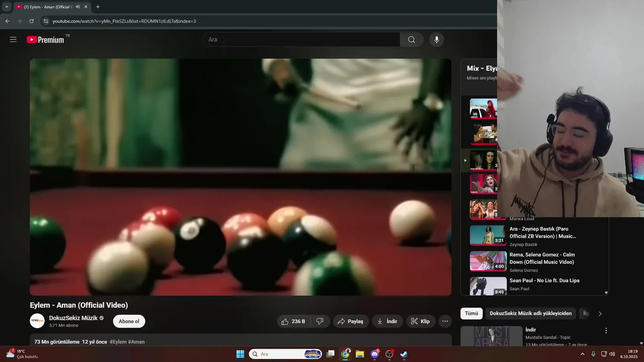Click the tray microphone icon
644x362 pixels.
pos(593,354)
